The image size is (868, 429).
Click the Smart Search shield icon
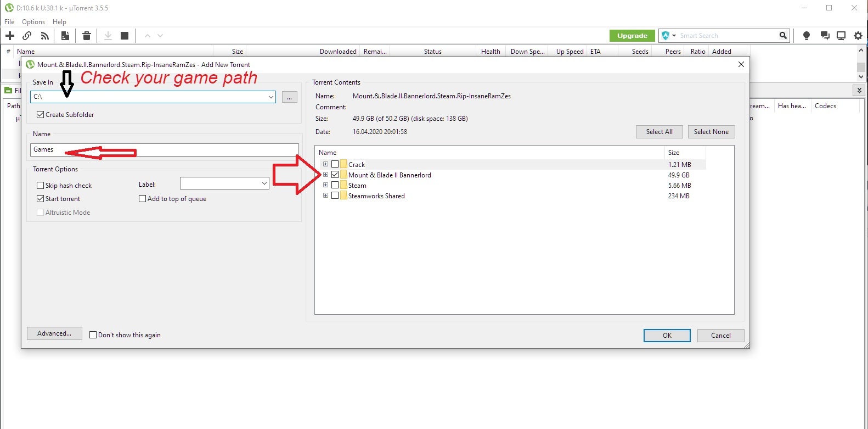click(x=666, y=36)
